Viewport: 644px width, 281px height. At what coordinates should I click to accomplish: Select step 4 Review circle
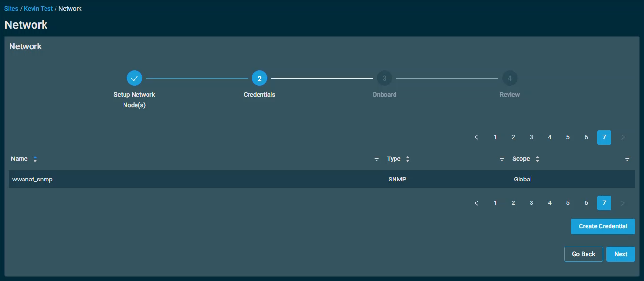509,78
